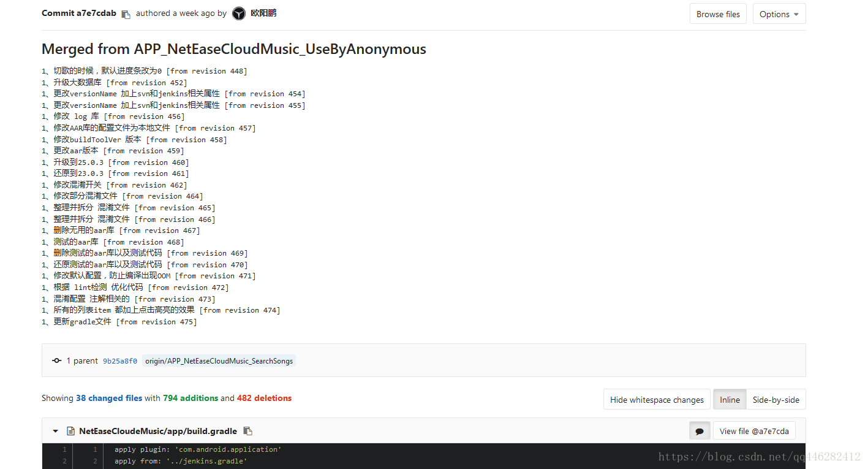Image resolution: width=868 pixels, height=469 pixels.
Task: Click the commit message line for revision 473
Action: point(129,299)
